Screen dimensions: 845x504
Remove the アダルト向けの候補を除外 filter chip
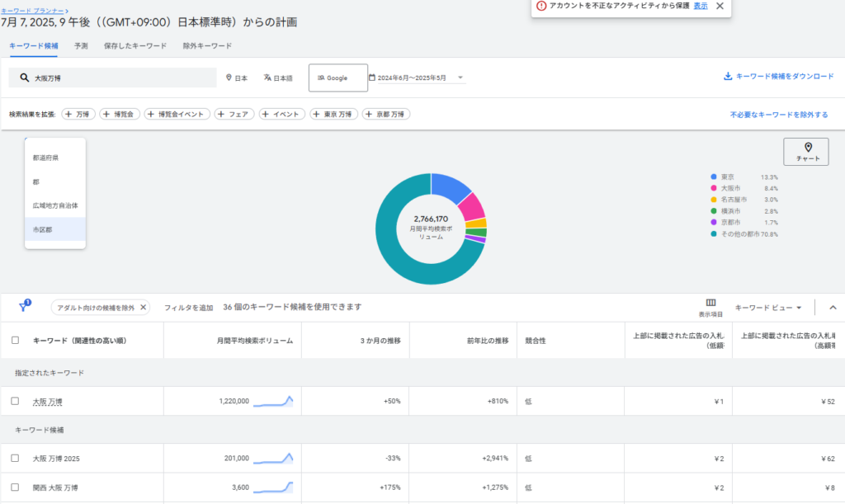tap(143, 308)
